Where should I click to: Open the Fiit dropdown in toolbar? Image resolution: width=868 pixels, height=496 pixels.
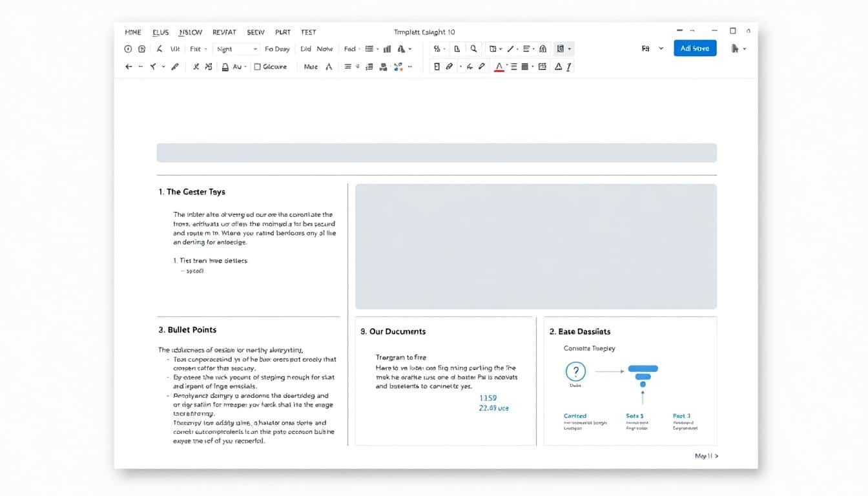[x=198, y=49]
